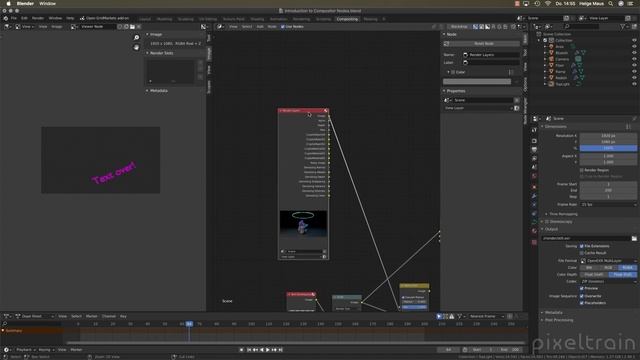Open the image folder icon beside Viewer Node
Viewport: 640px width, 360px height.
pos(132,27)
